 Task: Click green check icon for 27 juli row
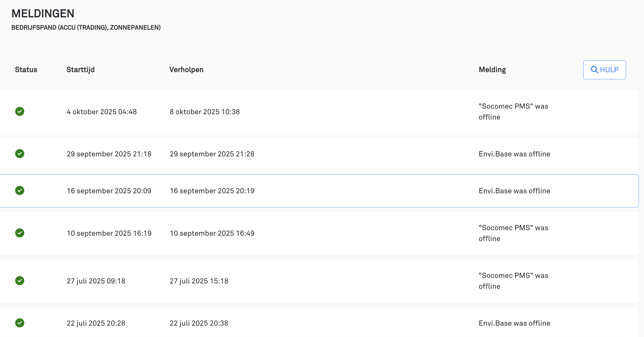[20, 281]
